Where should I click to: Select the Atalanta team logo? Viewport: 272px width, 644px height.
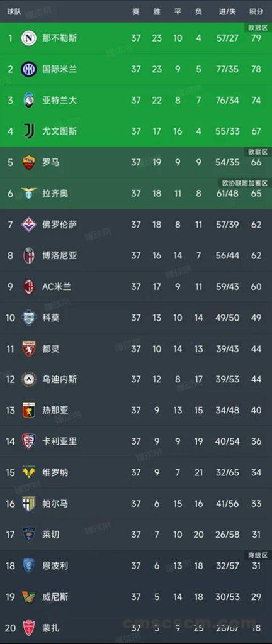(x=29, y=100)
